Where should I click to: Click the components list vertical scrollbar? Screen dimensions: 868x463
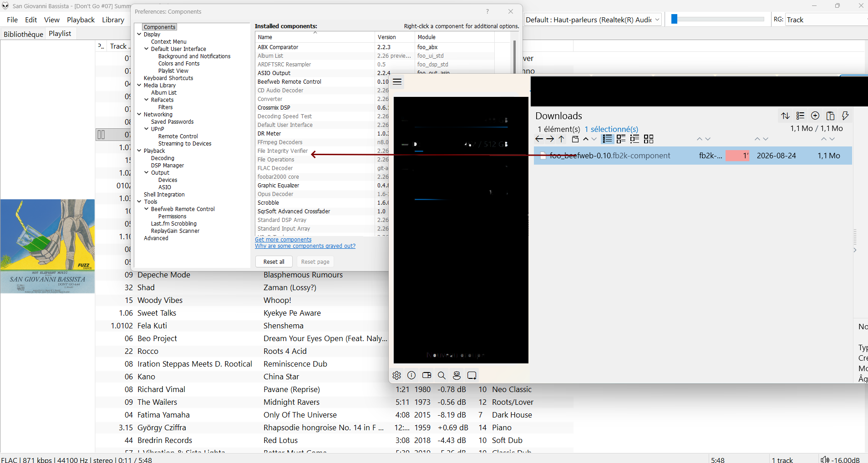(x=514, y=57)
